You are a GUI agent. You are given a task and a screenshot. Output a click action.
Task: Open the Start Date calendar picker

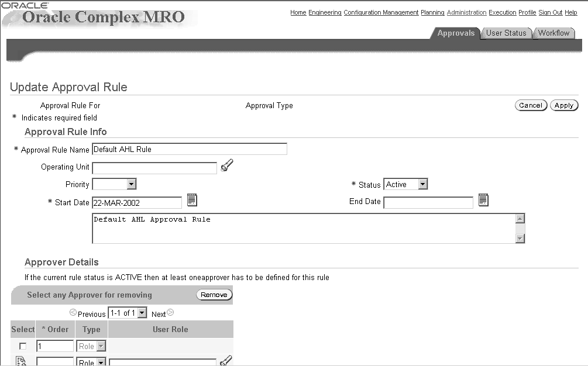coord(192,200)
